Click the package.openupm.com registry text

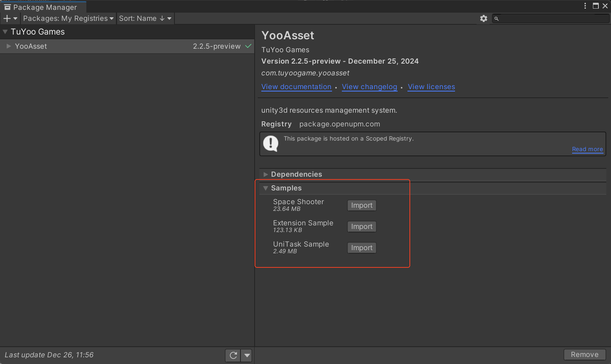[x=339, y=124]
